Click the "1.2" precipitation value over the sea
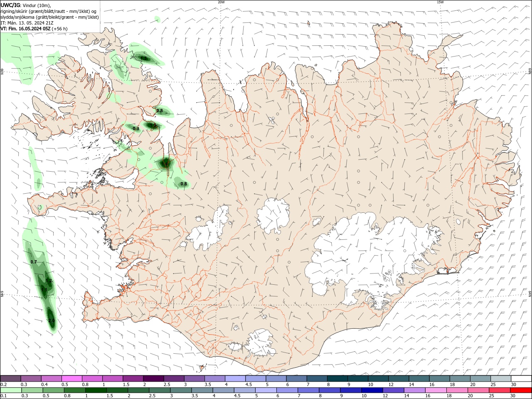Image resolution: width=532 pixels, height=399 pixels. 49,281
